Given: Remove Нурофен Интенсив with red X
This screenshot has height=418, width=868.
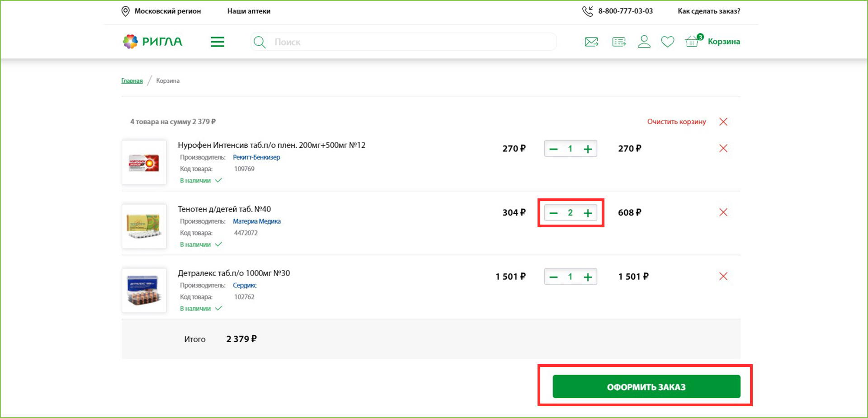Looking at the screenshot, I should 723,148.
